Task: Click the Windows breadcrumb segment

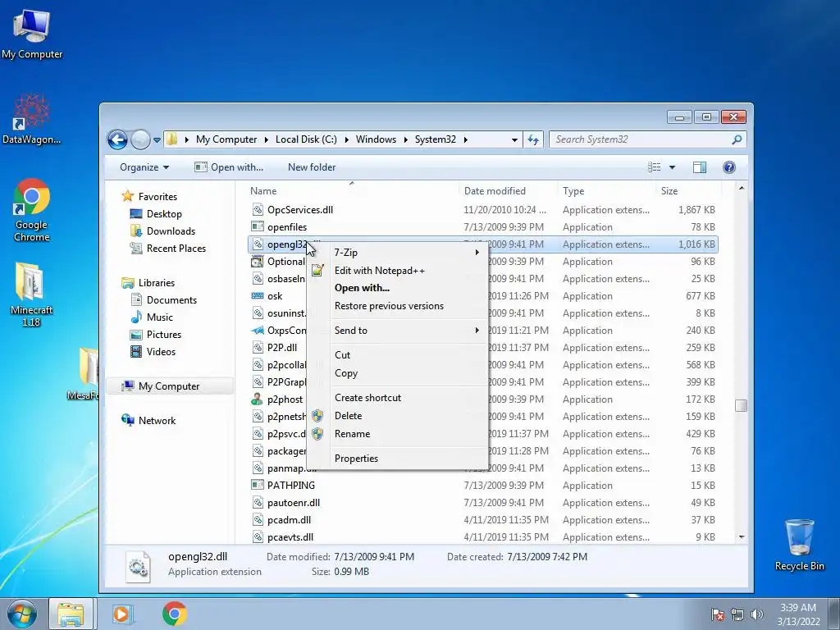Action: (x=376, y=139)
